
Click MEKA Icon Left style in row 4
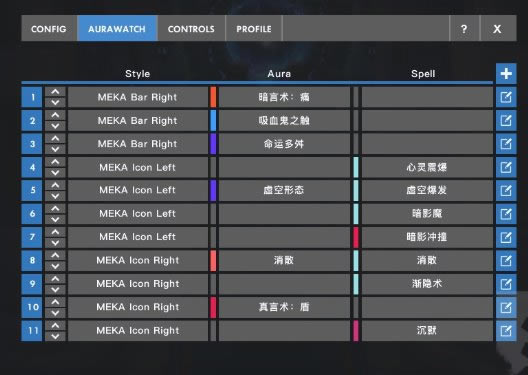pos(138,167)
